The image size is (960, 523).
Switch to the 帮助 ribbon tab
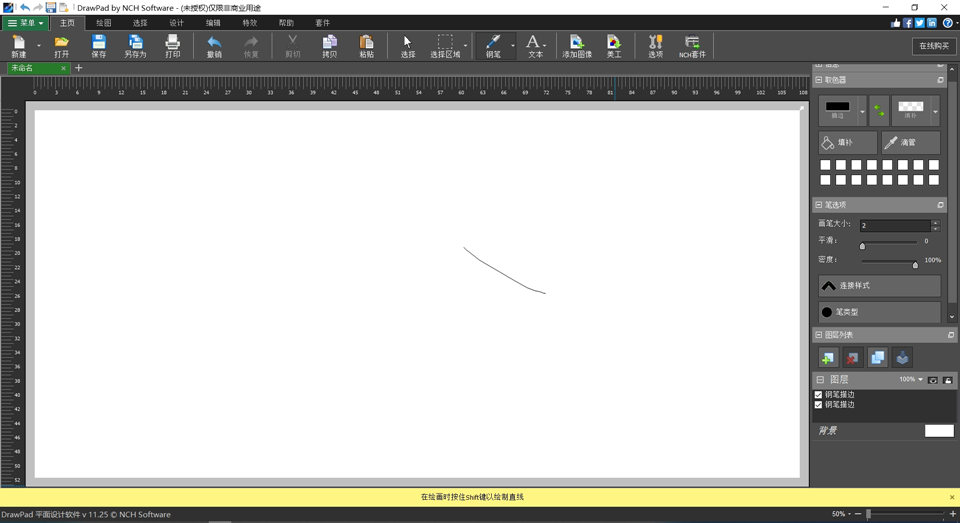286,23
